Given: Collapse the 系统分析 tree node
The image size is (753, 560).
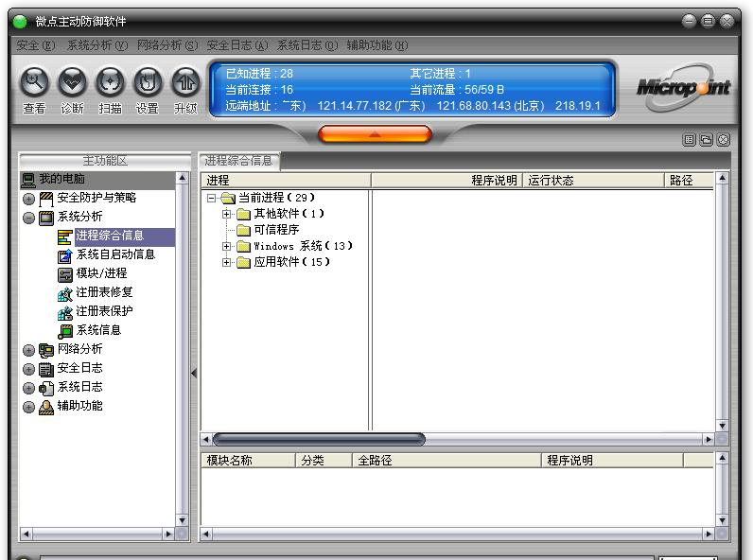Looking at the screenshot, I should pyautogui.click(x=28, y=218).
